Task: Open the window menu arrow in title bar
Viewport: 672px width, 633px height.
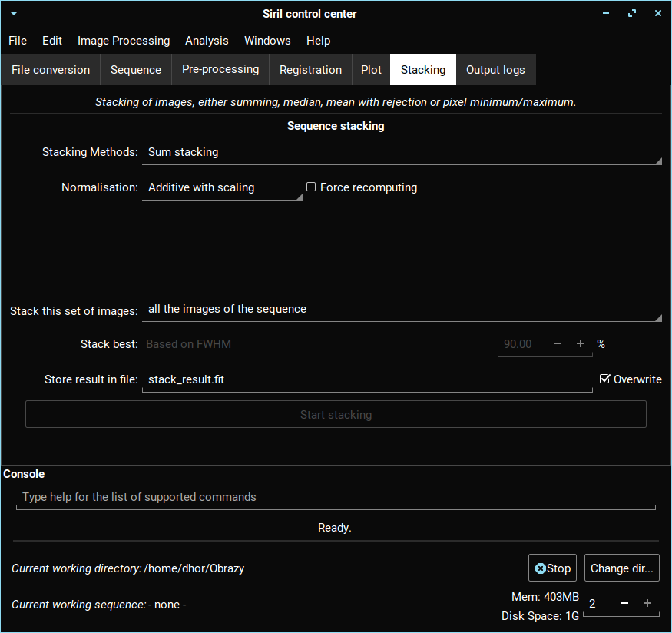Action: point(14,13)
